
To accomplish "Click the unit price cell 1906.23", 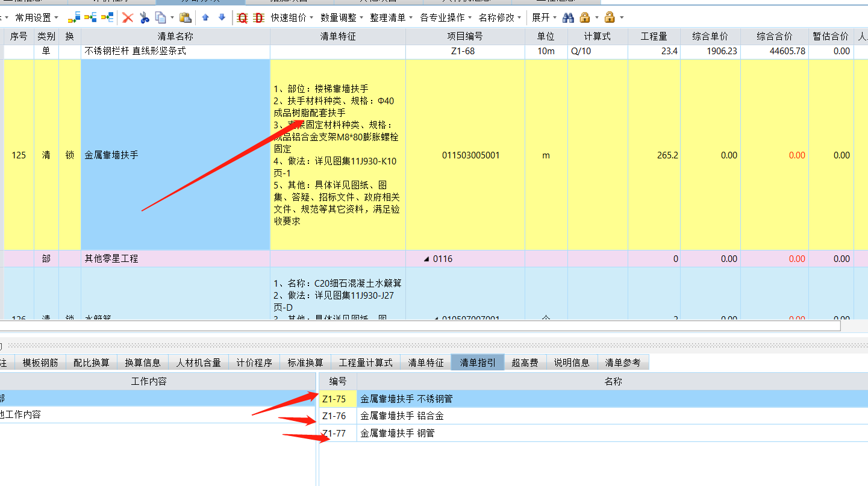I will (710, 51).
